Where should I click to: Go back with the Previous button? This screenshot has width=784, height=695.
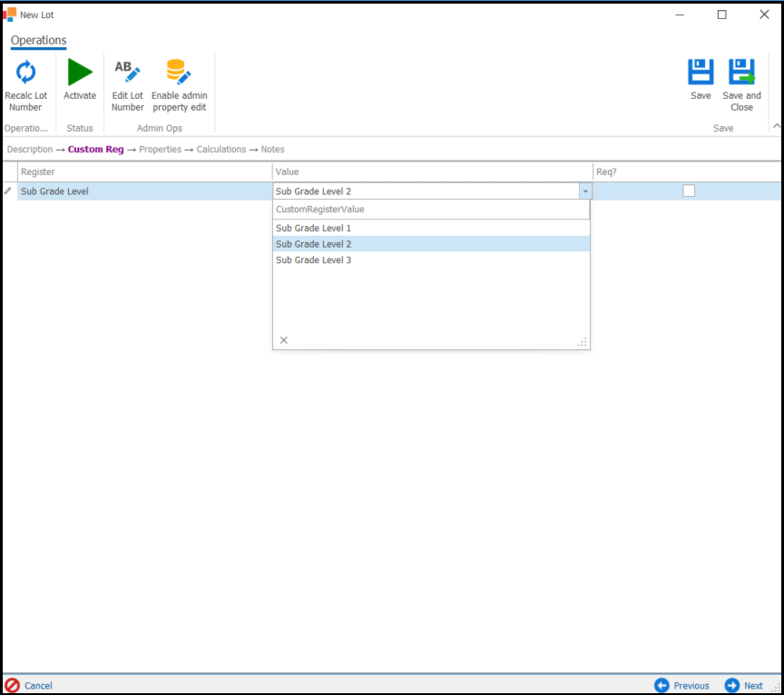coord(681,685)
